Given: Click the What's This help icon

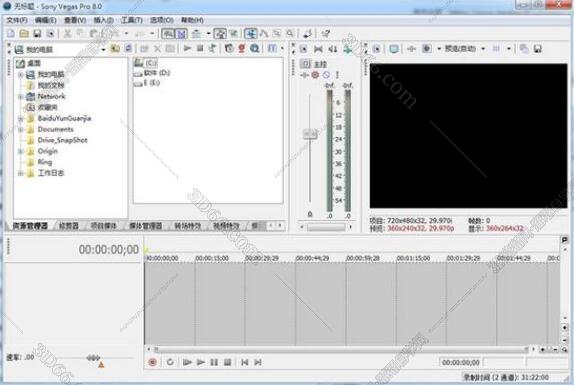Looking at the screenshot, I should [x=325, y=34].
